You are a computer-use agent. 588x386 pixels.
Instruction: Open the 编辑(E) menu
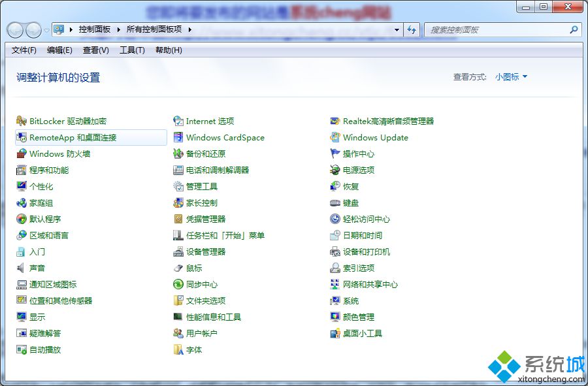point(59,50)
